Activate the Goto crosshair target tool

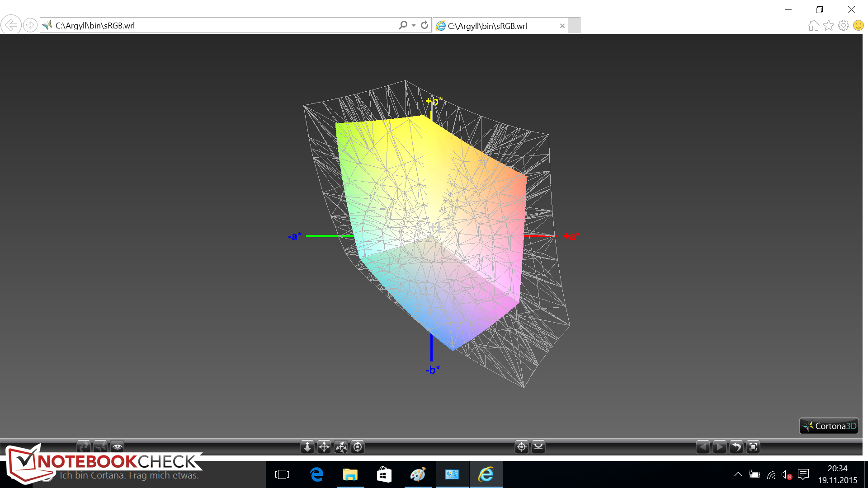click(522, 447)
